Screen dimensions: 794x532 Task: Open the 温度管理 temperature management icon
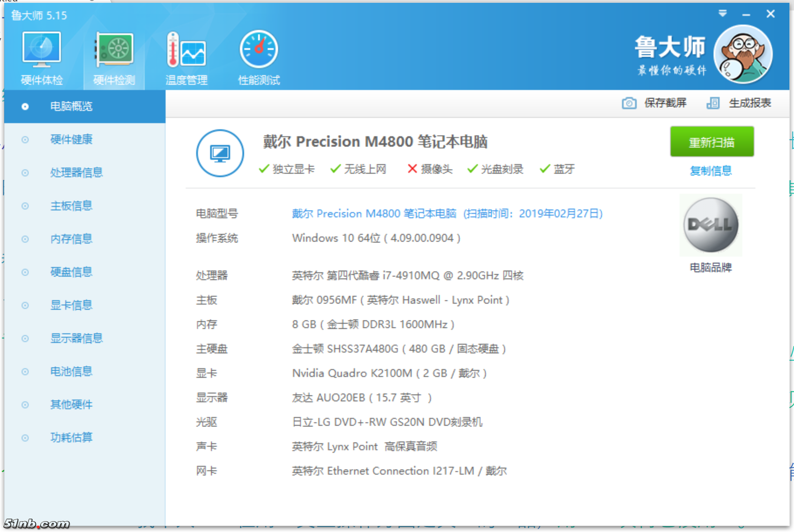[x=186, y=50]
